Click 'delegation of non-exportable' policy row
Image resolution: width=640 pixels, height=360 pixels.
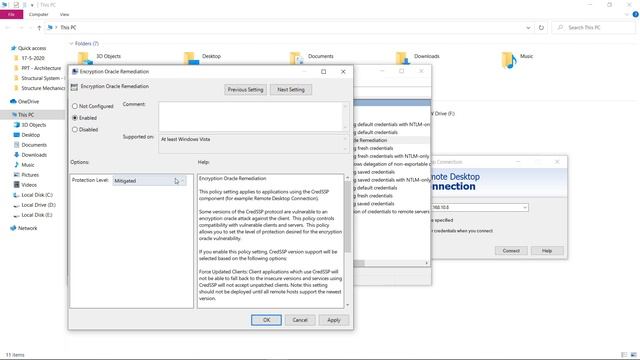coord(392,164)
